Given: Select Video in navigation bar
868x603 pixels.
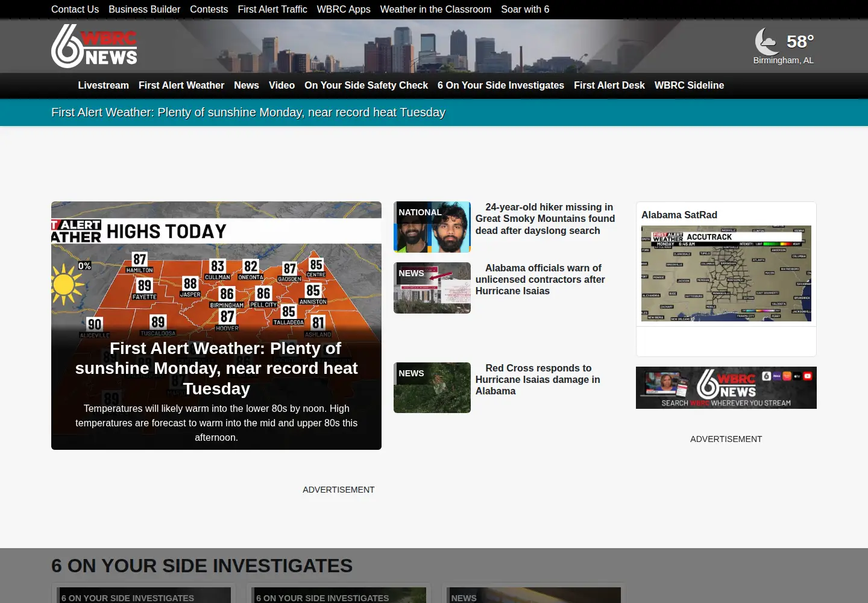Looking at the screenshot, I should [x=281, y=86].
